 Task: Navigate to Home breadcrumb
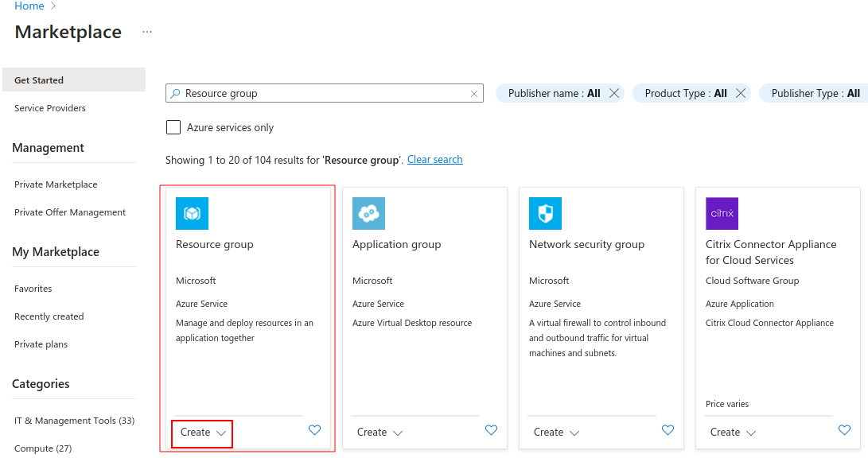29,6
